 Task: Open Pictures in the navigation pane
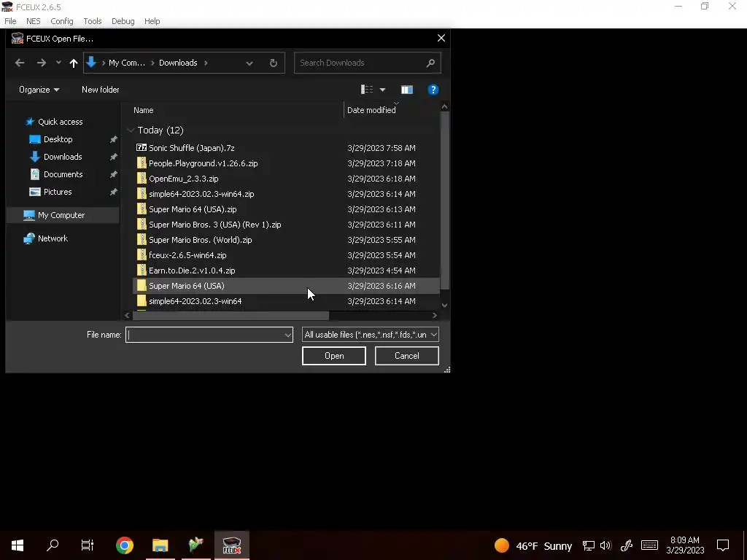point(58,192)
